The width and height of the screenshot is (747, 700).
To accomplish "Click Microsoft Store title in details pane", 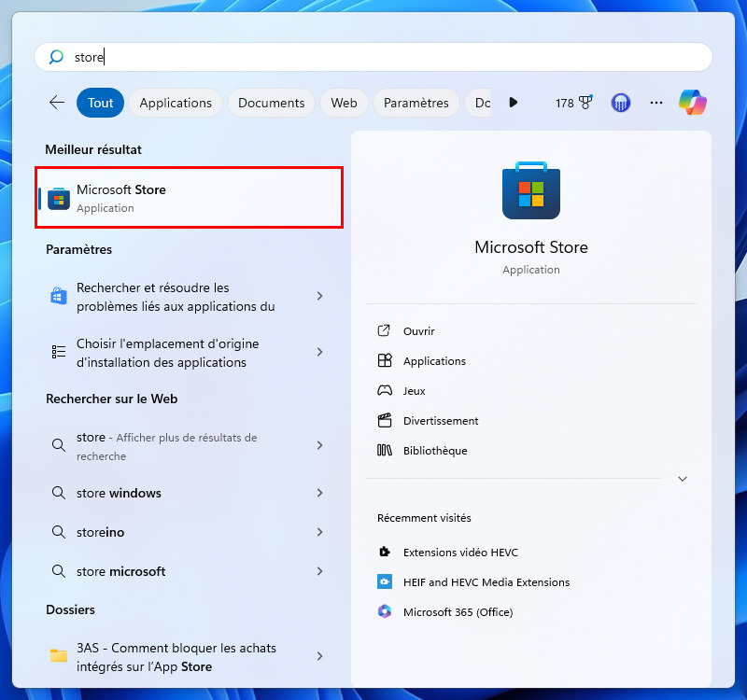I will coord(530,247).
